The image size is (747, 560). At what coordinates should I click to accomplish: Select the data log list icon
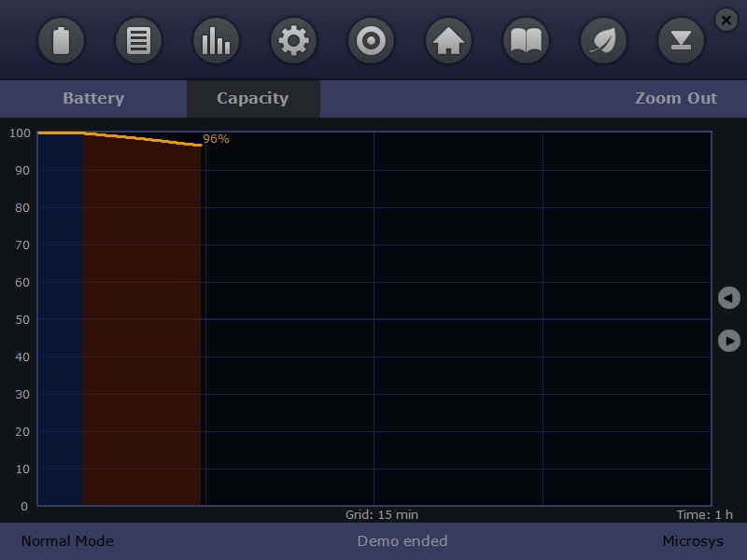tap(139, 40)
